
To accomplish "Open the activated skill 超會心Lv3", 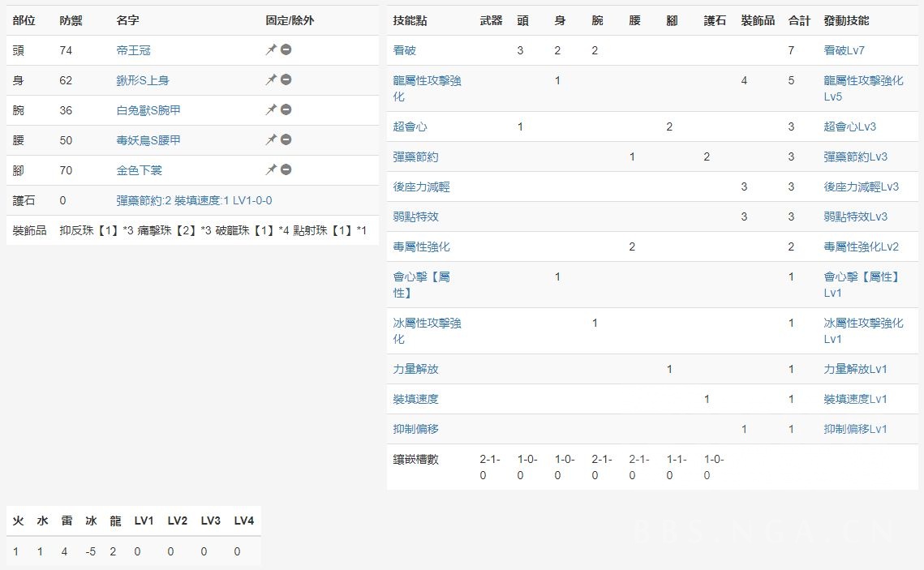I will point(849,126).
